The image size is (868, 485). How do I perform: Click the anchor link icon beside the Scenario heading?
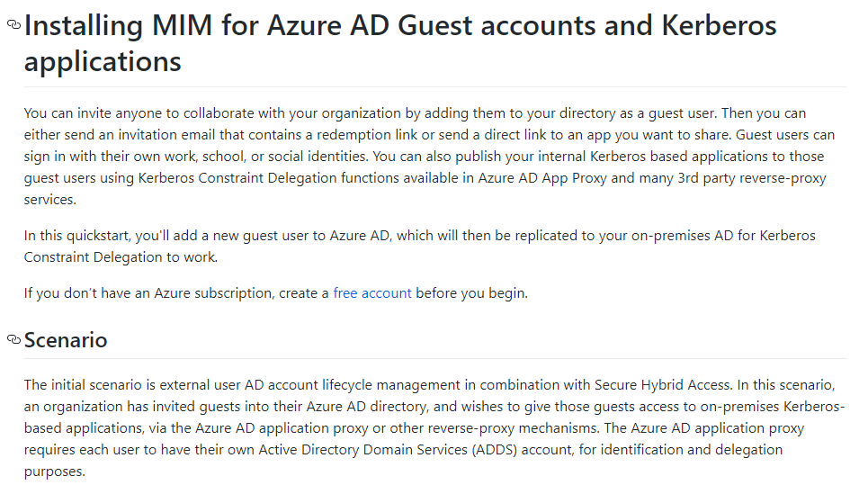(13, 339)
